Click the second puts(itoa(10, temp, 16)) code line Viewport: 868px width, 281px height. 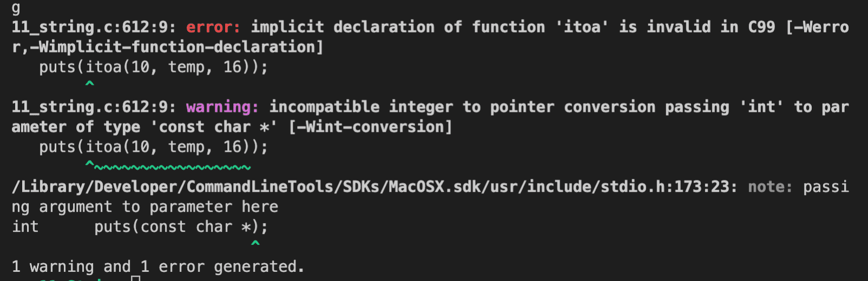tap(153, 147)
